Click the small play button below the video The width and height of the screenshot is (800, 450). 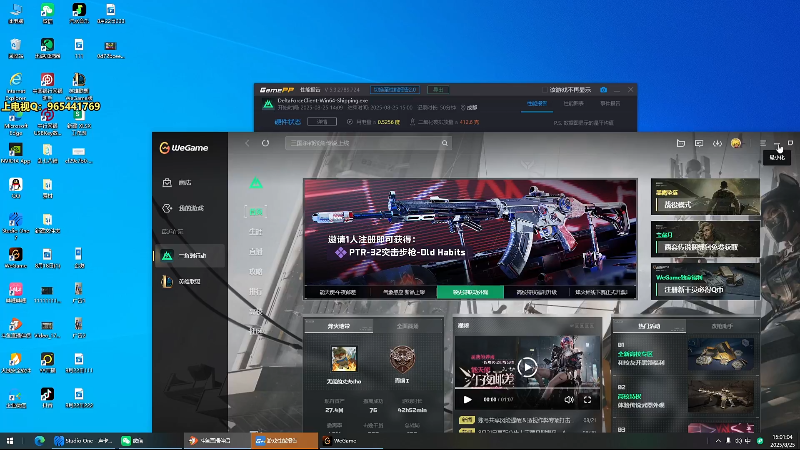(x=467, y=399)
